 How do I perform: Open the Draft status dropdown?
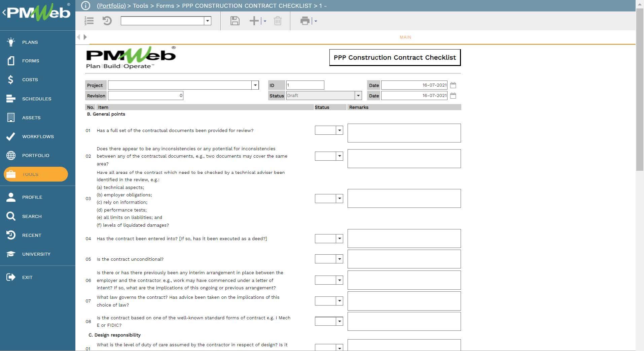[x=358, y=96]
